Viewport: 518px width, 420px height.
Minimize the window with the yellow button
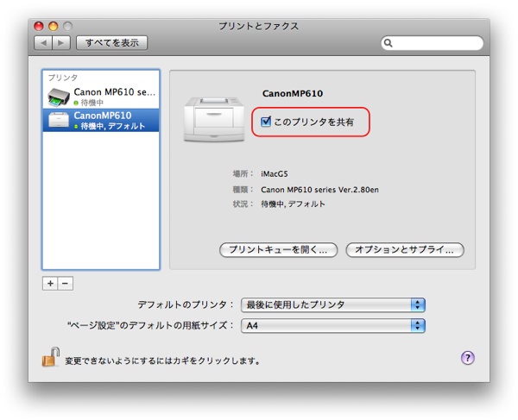click(x=54, y=26)
